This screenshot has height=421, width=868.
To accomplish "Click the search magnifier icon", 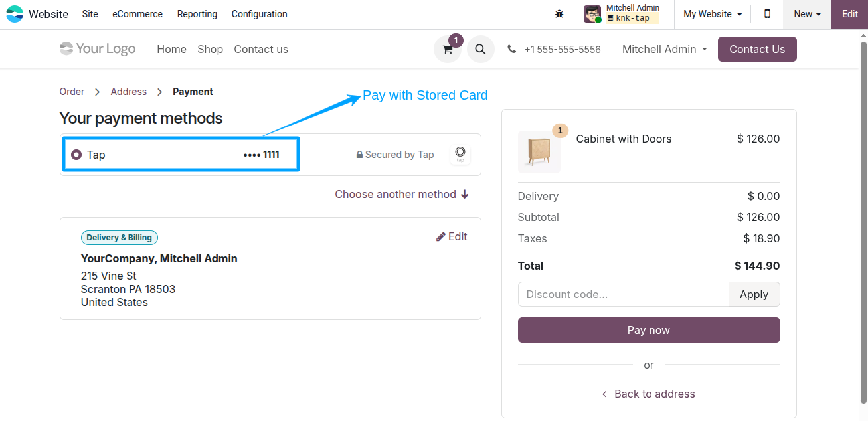I will point(480,49).
